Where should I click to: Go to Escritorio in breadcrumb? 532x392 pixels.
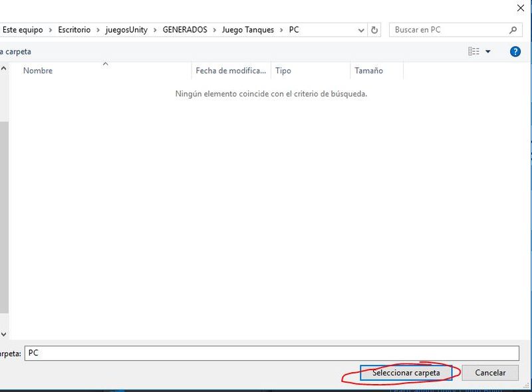coord(74,30)
